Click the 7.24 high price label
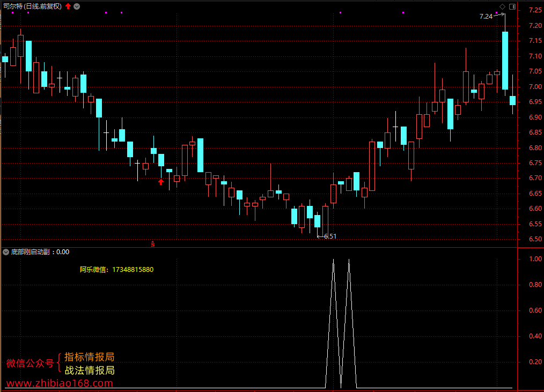544x392 pixels. pyautogui.click(x=486, y=16)
